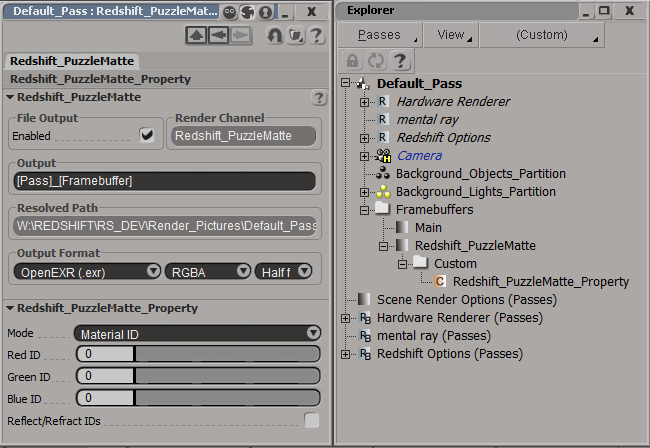Click the Framebuffers folder icon
Screen dimensions: 650x448
382,208
